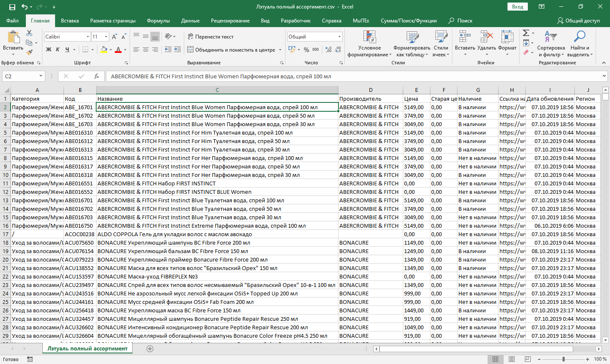Toggle italic formatting (К)
The height and width of the screenshot is (364, 610).
[x=58, y=50]
